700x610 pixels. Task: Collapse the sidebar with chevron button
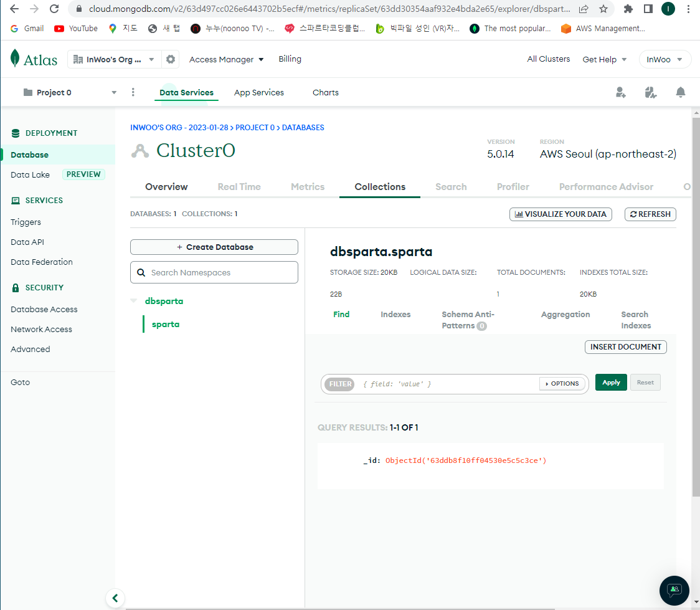[x=115, y=598]
